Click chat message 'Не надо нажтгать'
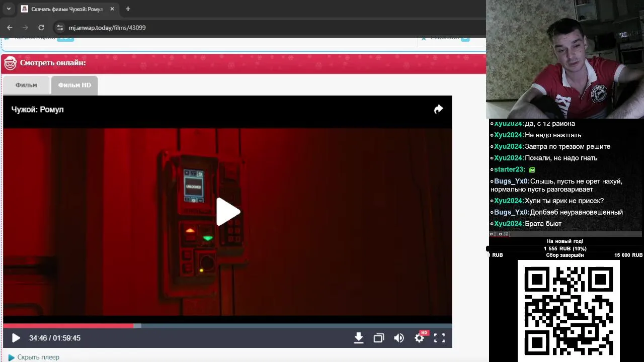Viewport: 644px width, 362px height. 553,135
